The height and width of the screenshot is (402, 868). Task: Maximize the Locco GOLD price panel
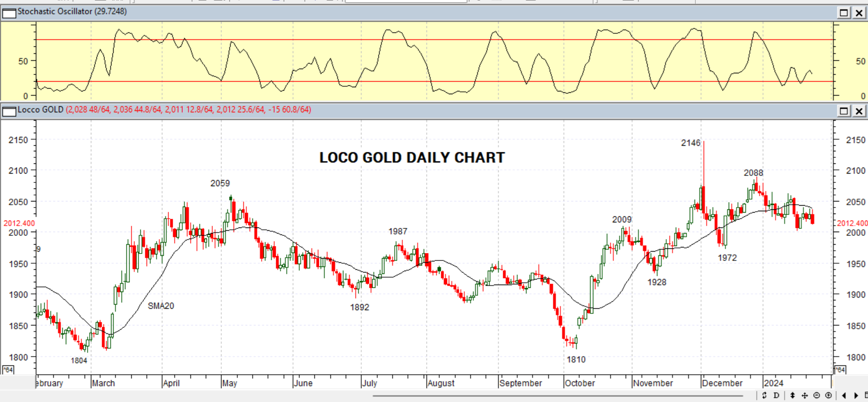pos(844,111)
